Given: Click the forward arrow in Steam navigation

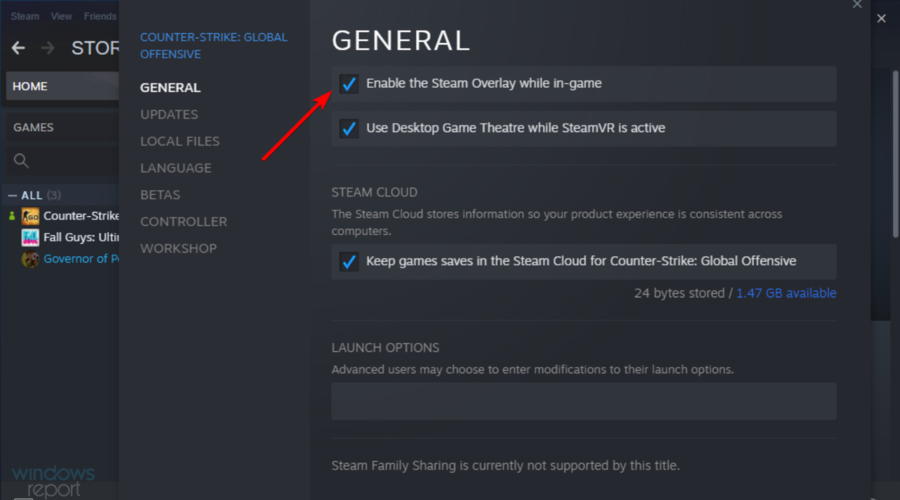Looking at the screenshot, I should coord(48,48).
